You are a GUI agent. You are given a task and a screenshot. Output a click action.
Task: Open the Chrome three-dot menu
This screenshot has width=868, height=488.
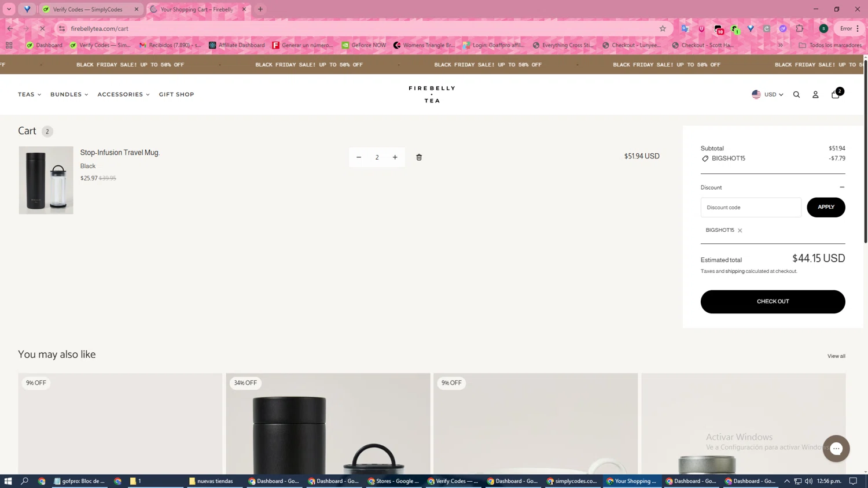click(858, 28)
